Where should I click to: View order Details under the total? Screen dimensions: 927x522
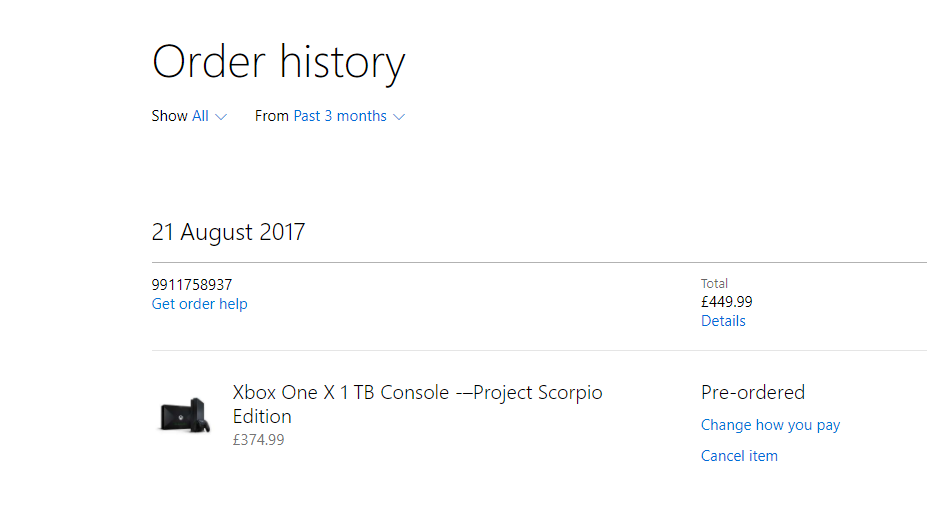(723, 321)
